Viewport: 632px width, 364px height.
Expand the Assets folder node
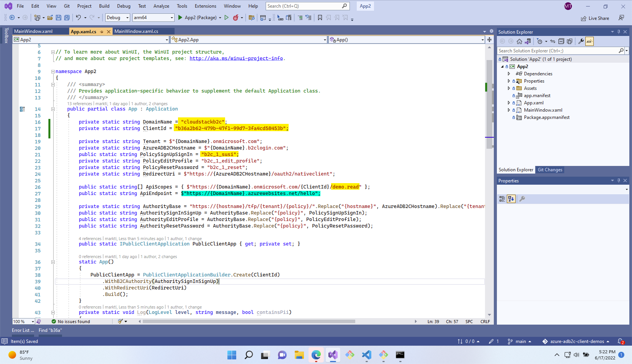pos(509,88)
